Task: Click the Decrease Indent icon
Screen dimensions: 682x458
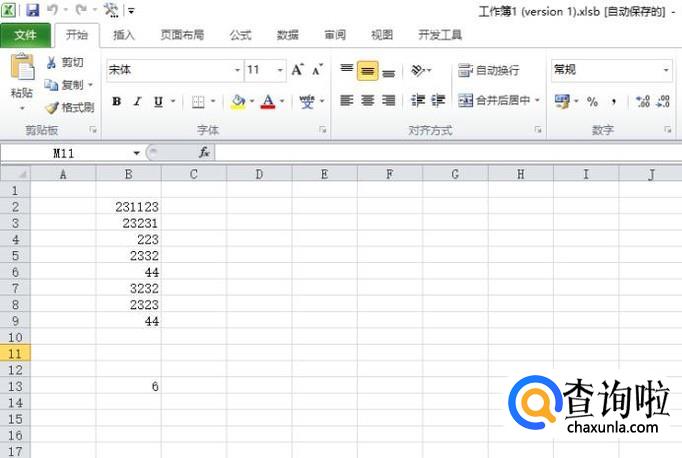Action: 418,100
